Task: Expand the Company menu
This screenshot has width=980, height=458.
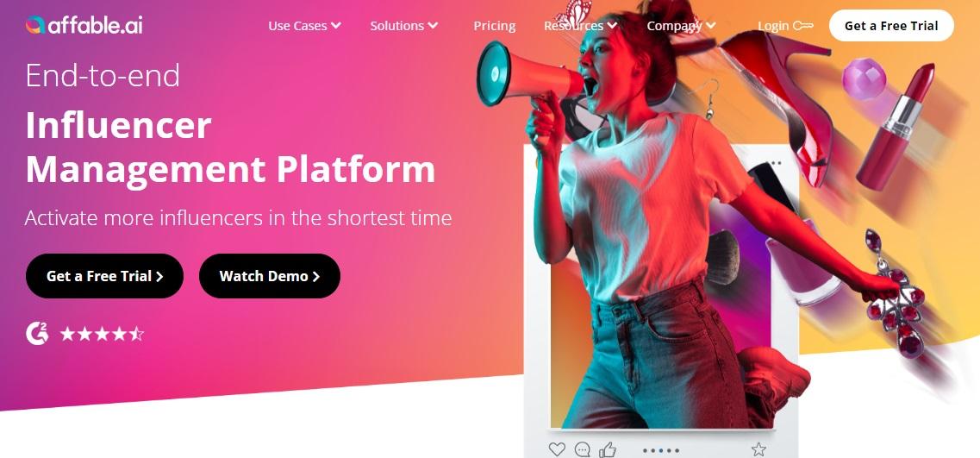Action: coord(681,26)
